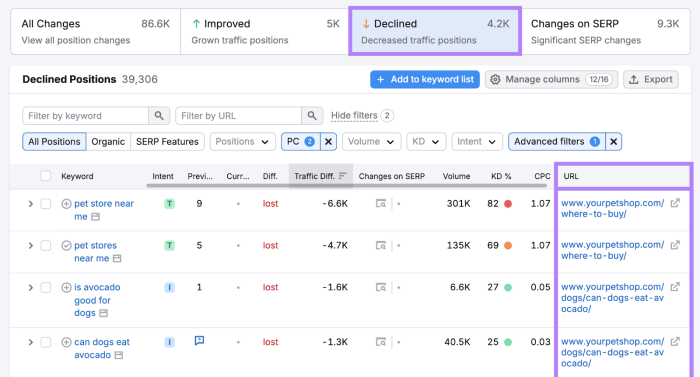This screenshot has width=700, height=377.
Task: Click the URL filter search icon
Action: pos(312,116)
